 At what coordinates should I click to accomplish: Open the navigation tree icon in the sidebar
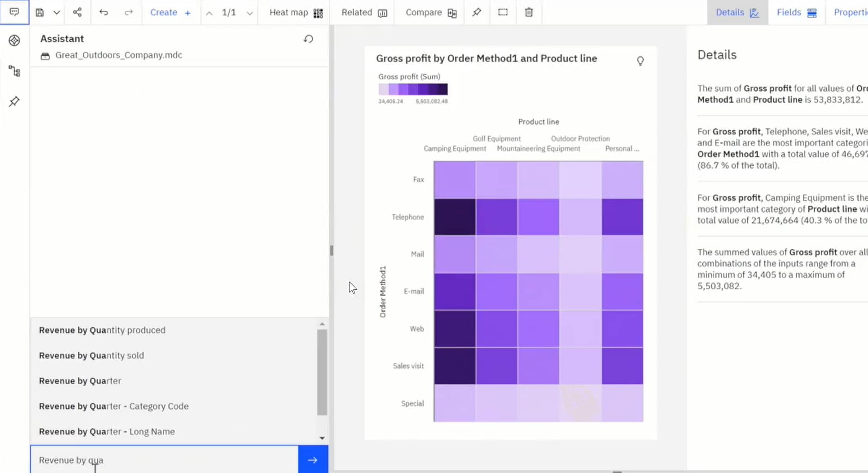tap(14, 71)
